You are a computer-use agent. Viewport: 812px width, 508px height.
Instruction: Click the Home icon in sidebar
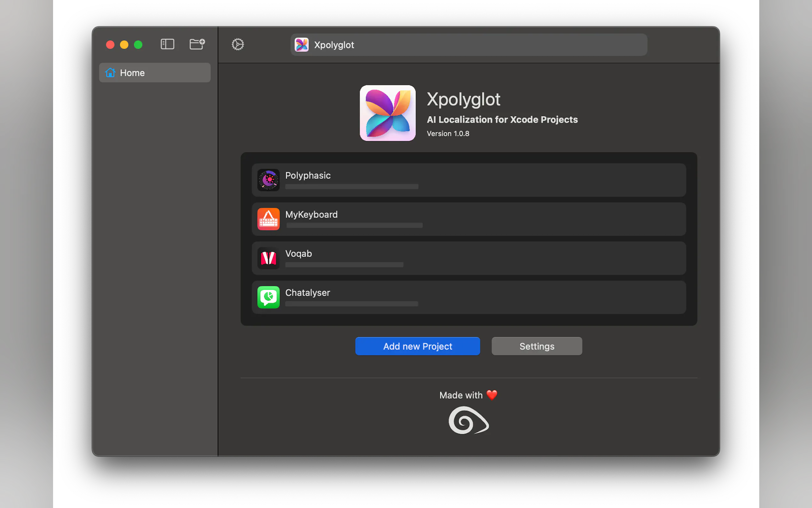click(110, 73)
